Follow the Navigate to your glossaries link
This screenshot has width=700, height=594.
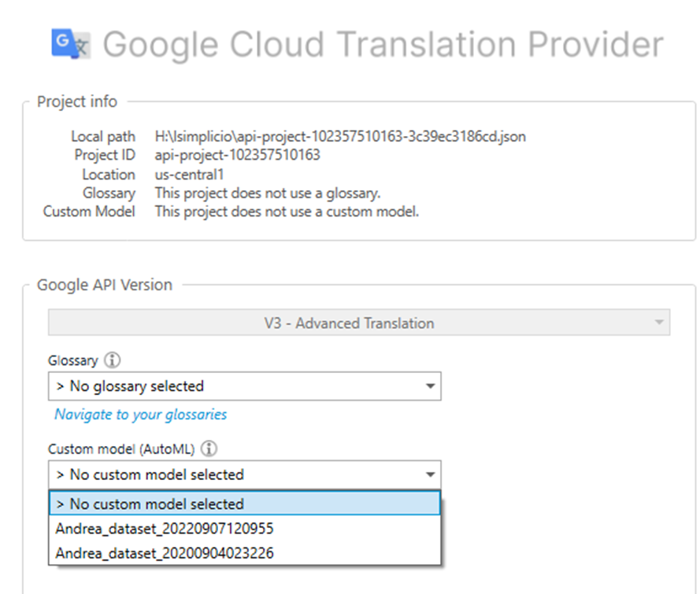(141, 415)
